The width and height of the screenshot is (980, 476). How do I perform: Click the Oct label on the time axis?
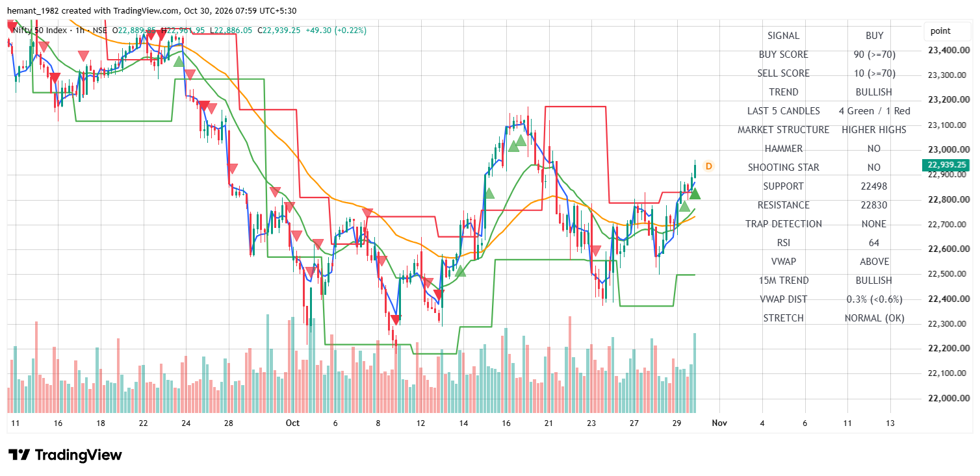click(292, 423)
